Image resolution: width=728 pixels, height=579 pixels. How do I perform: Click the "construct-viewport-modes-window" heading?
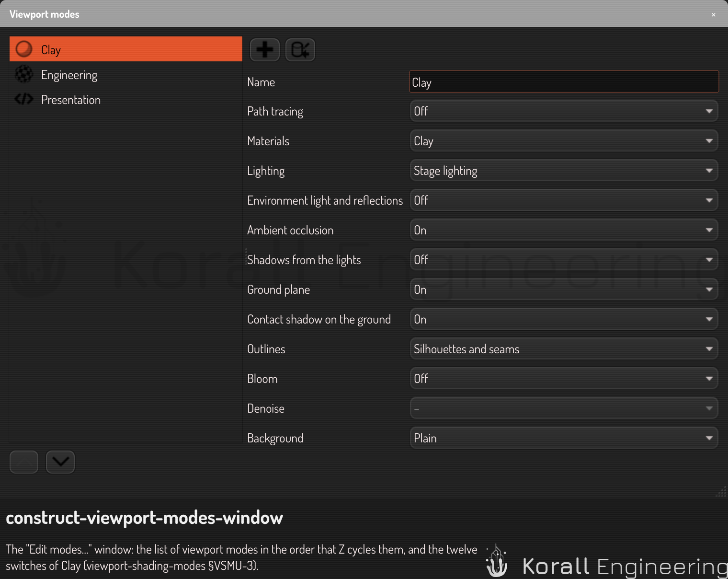click(144, 518)
